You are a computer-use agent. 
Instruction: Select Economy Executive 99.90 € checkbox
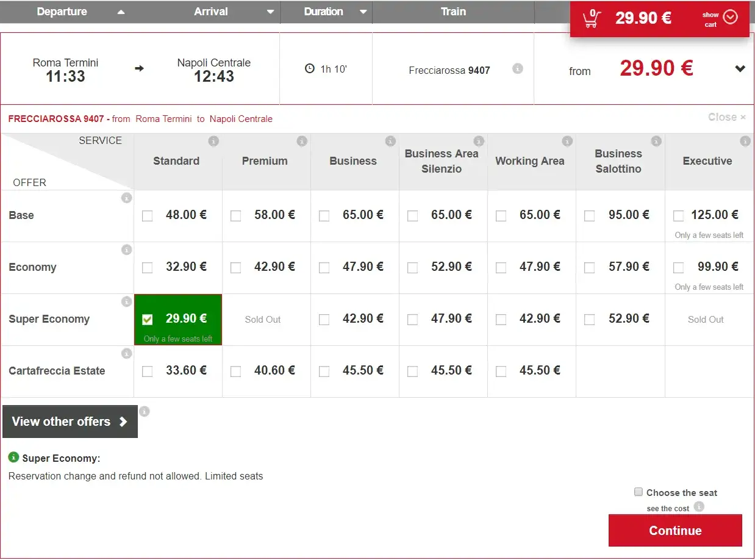tap(679, 268)
